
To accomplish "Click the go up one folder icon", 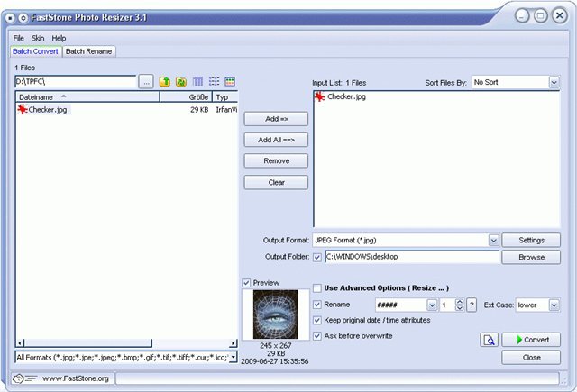I will click(165, 82).
